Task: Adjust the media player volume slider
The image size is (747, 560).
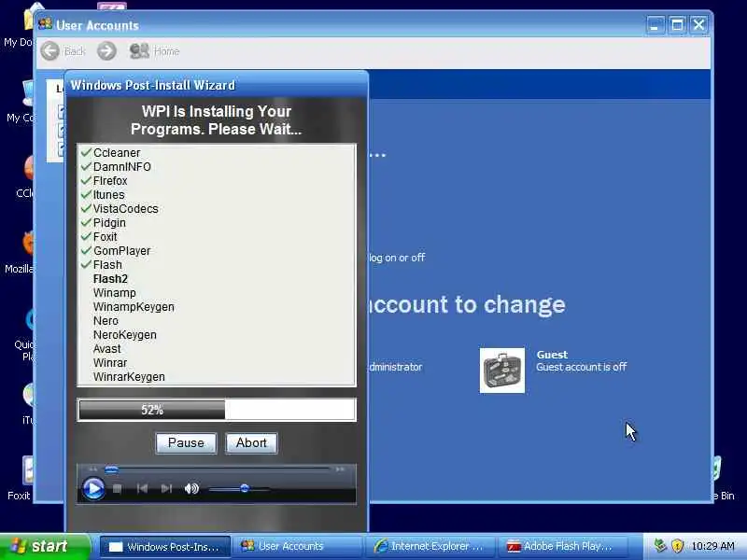Action: pyautogui.click(x=245, y=488)
